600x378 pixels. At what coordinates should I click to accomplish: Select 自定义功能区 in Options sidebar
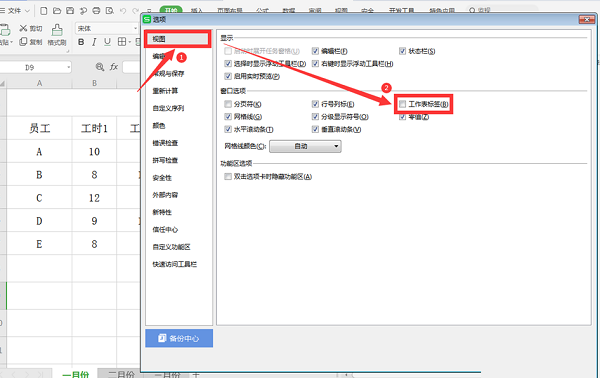(171, 247)
